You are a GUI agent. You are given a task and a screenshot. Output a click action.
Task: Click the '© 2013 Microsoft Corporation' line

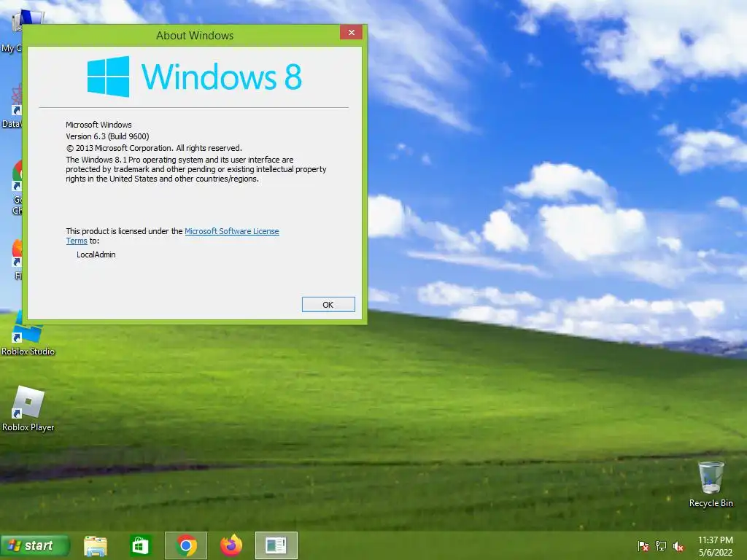click(154, 148)
